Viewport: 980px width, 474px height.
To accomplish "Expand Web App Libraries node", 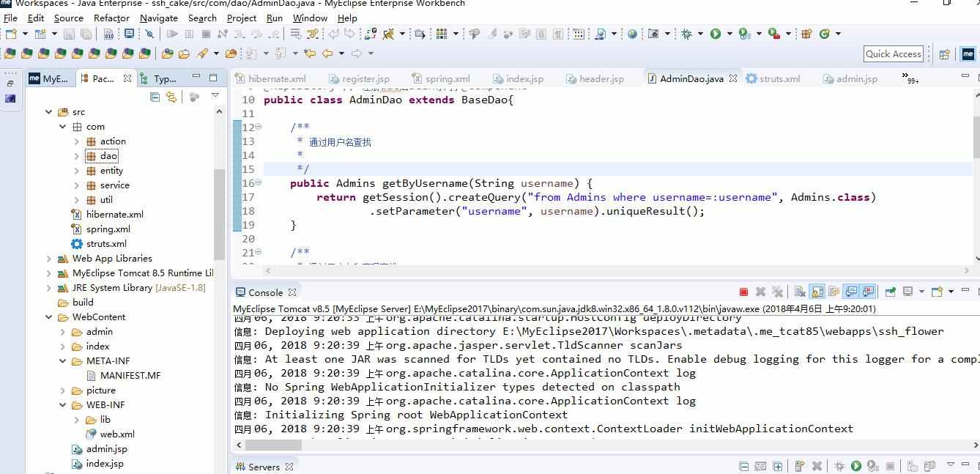I will click(49, 259).
